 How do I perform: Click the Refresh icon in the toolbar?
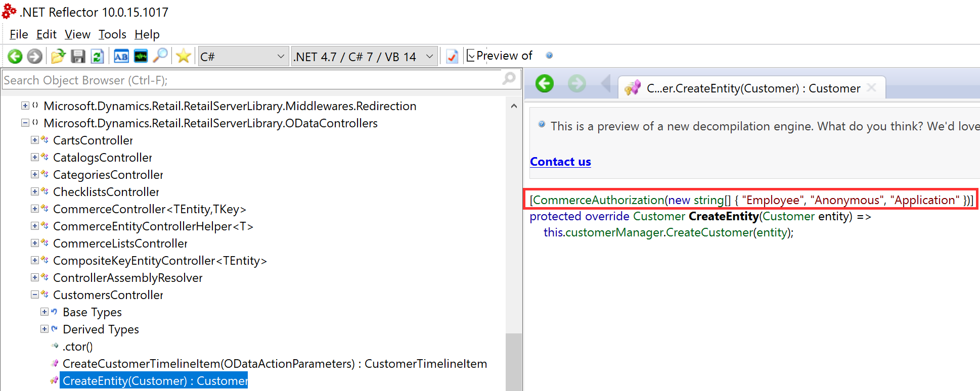point(97,56)
